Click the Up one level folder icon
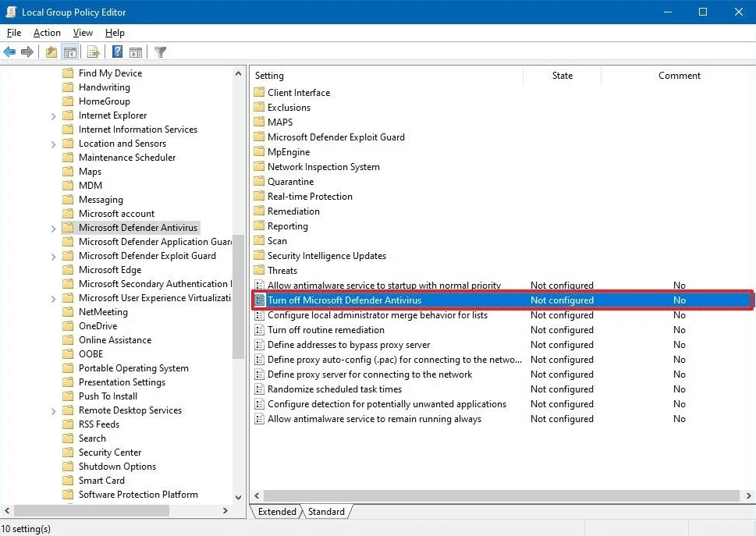Screen dimensions: 756x536 51,51
